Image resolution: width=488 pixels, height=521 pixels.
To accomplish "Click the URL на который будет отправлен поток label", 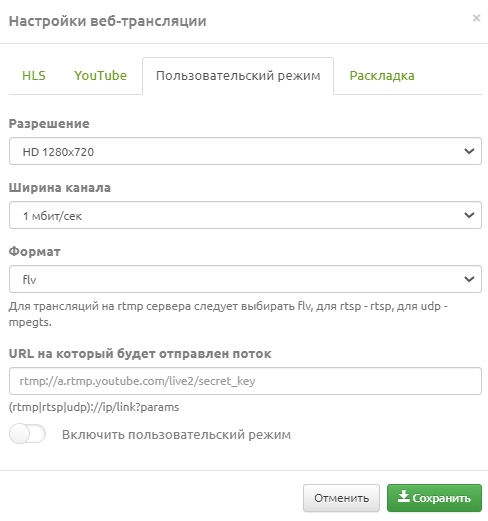I will 140,354.
